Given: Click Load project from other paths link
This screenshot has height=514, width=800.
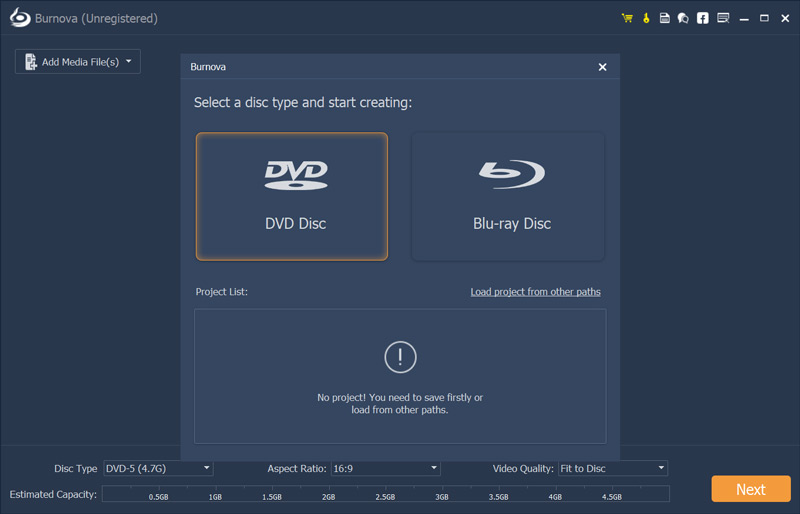Looking at the screenshot, I should 535,292.
